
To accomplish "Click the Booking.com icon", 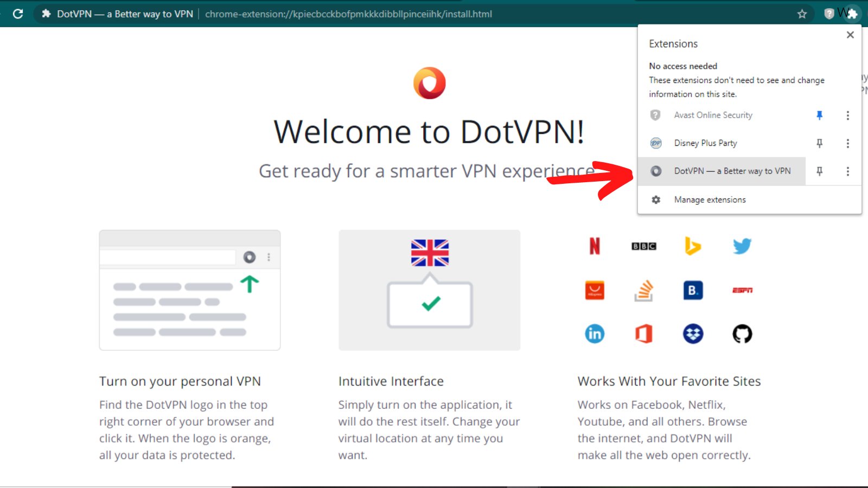I will (693, 290).
